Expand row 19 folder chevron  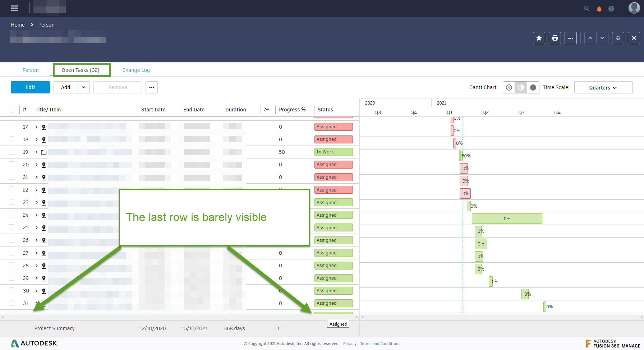[x=36, y=152]
